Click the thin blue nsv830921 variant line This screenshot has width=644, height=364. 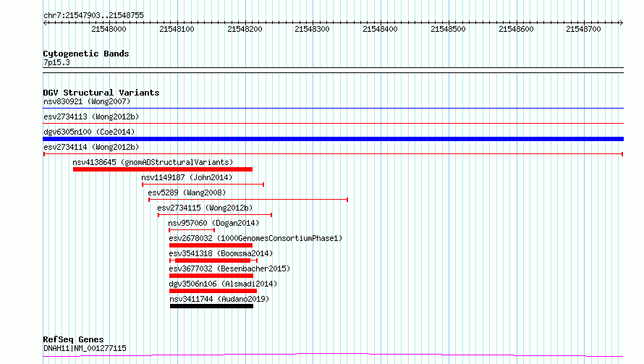333,109
